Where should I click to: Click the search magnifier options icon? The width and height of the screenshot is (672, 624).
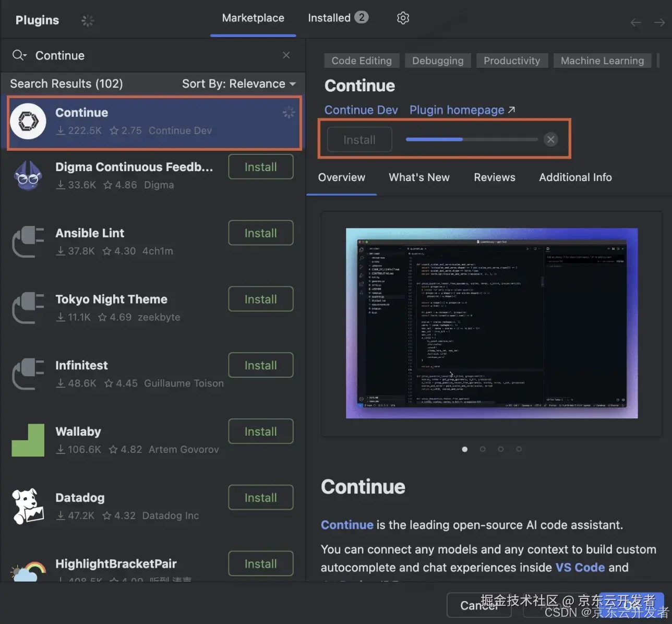tap(19, 55)
